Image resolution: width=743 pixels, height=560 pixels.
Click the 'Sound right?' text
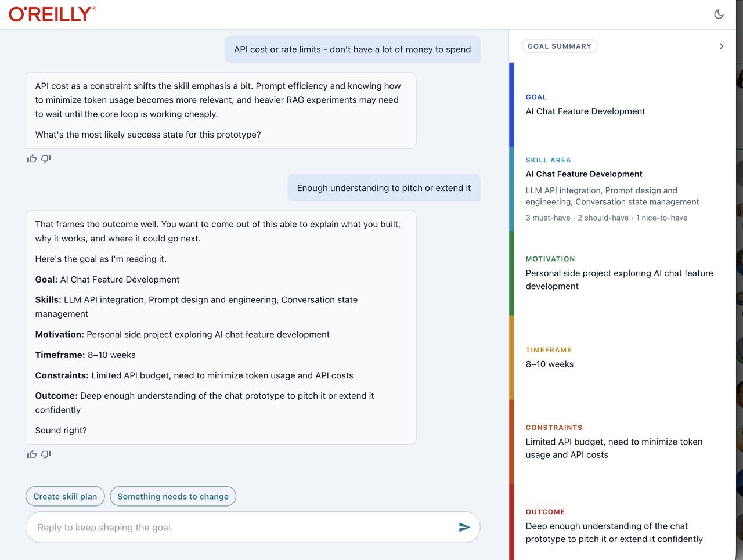pyautogui.click(x=61, y=431)
